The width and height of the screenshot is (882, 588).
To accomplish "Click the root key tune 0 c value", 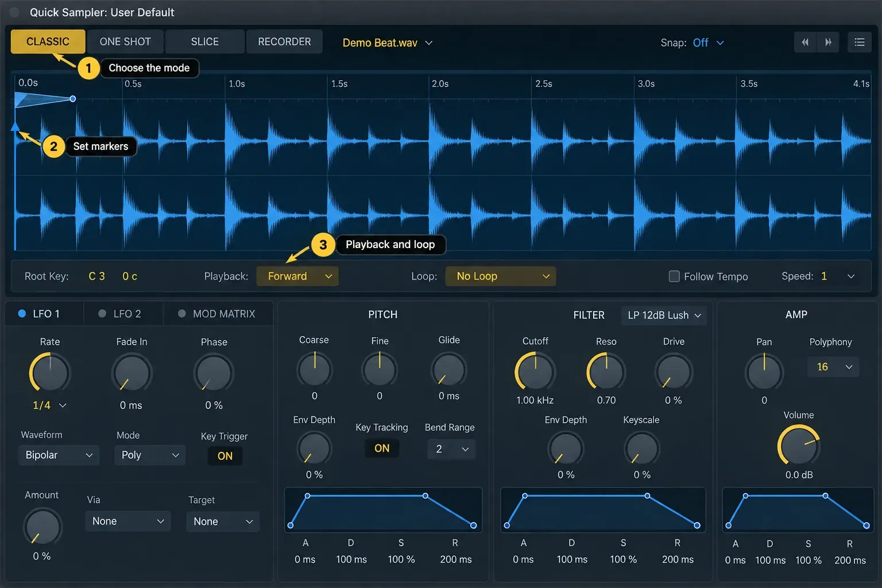I will (130, 276).
